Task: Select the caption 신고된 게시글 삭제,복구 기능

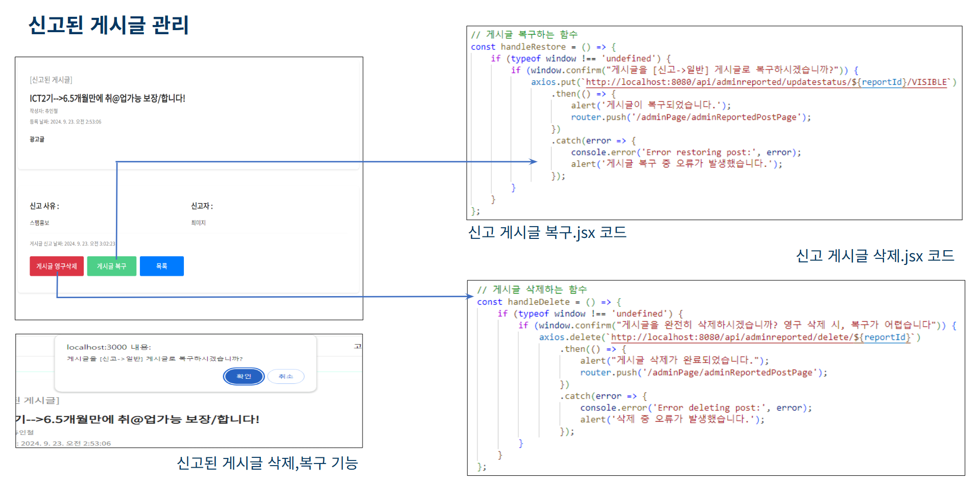Action: 267,463
